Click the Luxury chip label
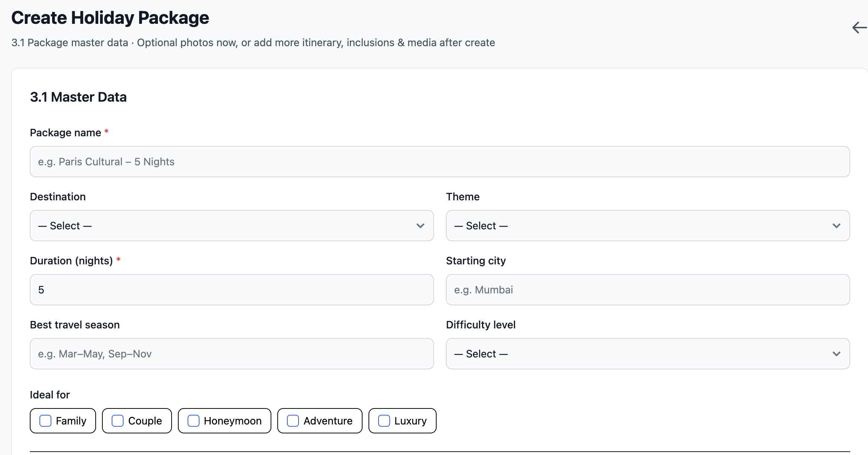The height and width of the screenshot is (455, 868). point(410,421)
